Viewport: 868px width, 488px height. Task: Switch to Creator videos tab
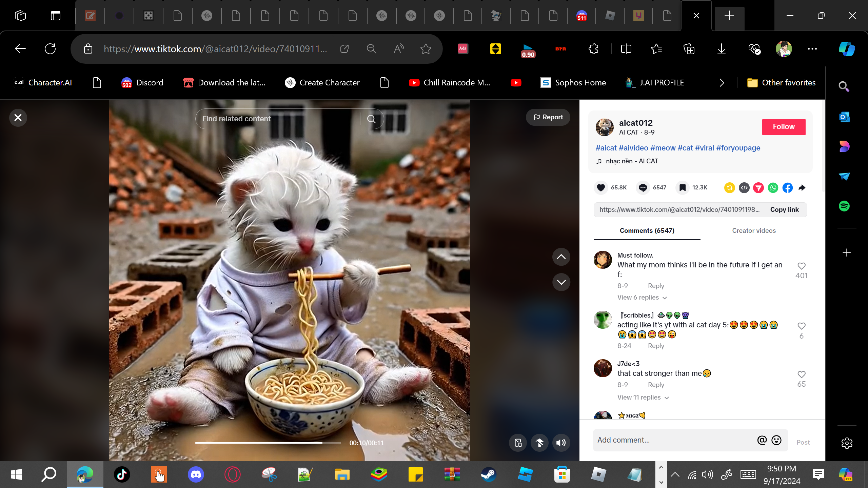(x=754, y=230)
